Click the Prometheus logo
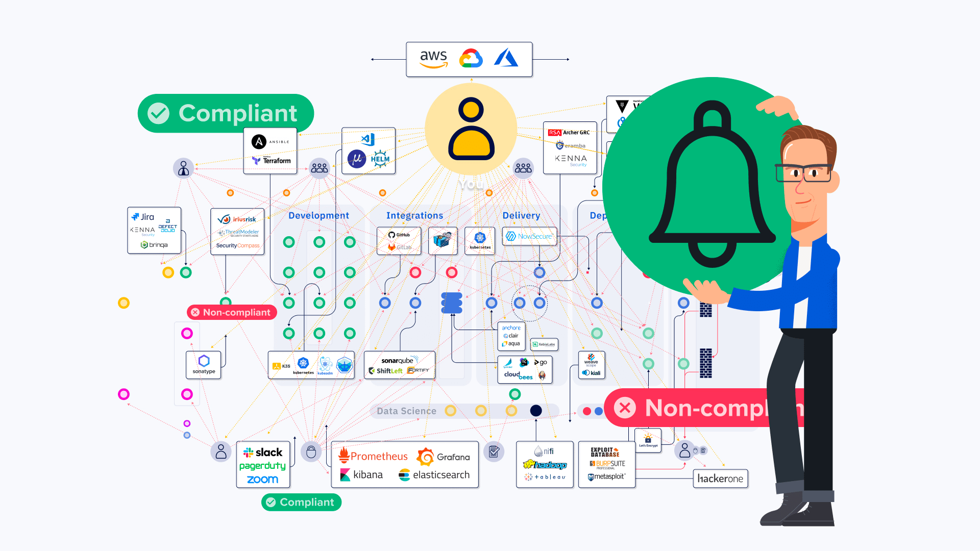Viewport: 980px width, 551px height. coord(373,455)
